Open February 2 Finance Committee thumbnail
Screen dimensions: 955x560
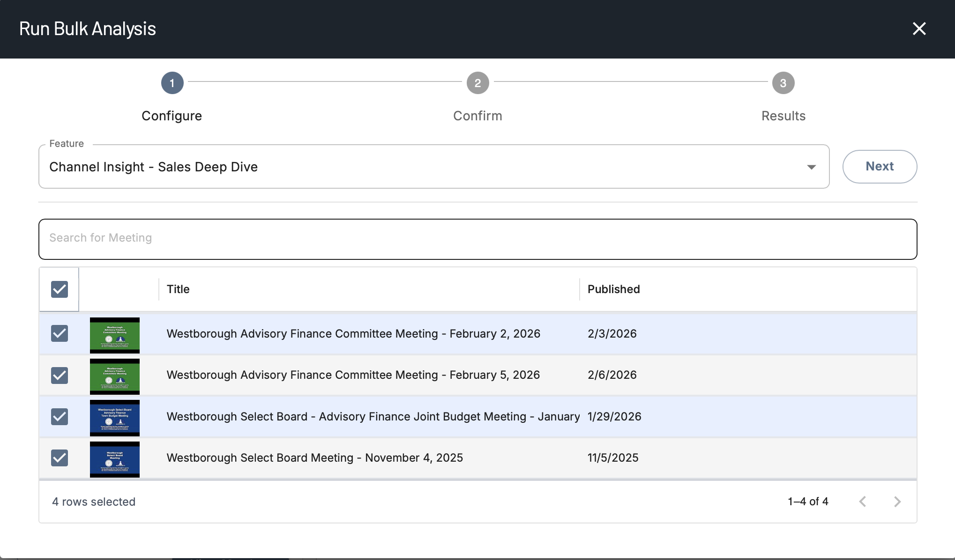115,335
